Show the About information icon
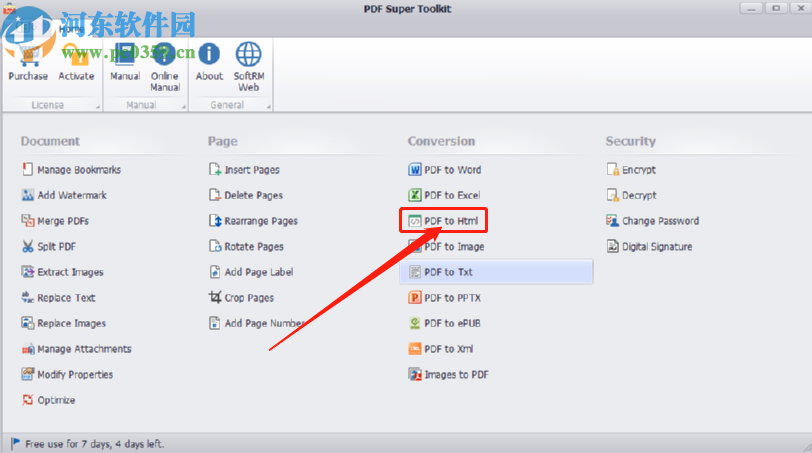This screenshot has width=812, height=453. 209,62
